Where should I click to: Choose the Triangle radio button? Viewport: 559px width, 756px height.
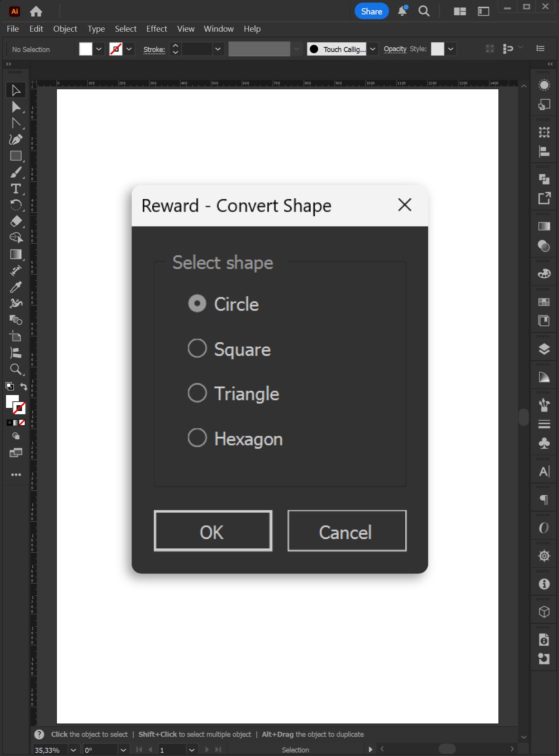(197, 393)
